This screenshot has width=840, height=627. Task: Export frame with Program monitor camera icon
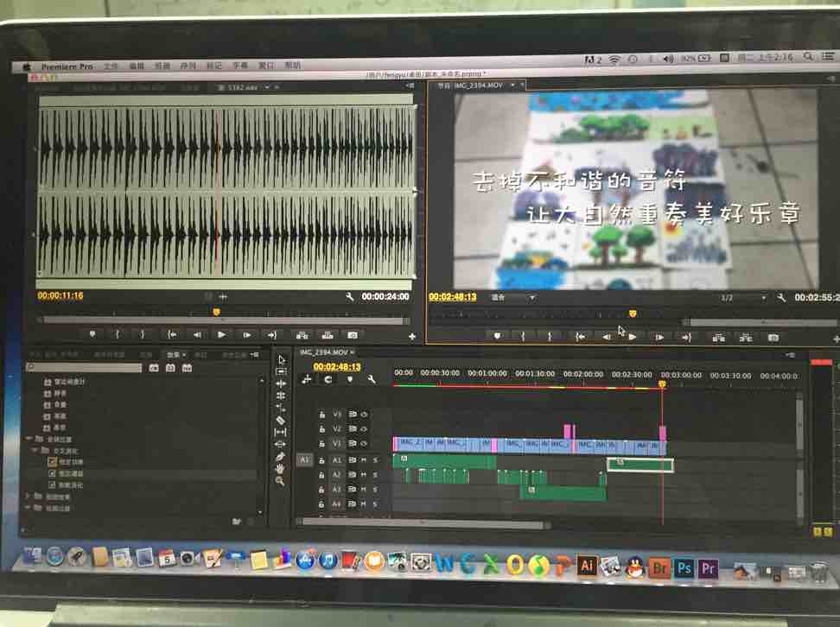click(773, 337)
